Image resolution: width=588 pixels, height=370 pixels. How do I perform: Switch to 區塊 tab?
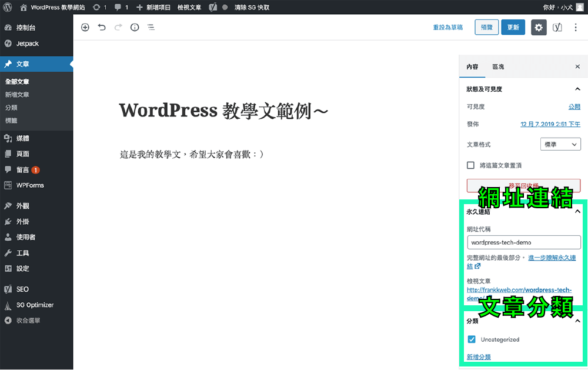pyautogui.click(x=498, y=66)
